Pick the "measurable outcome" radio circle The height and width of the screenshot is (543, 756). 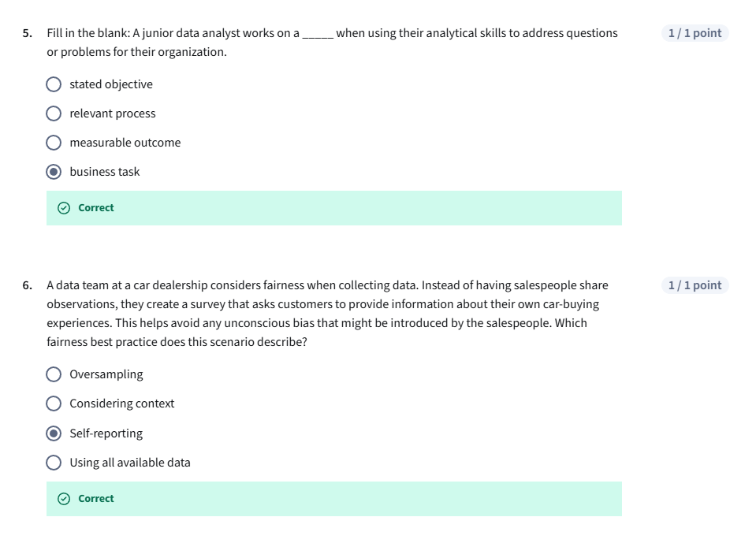(x=54, y=143)
